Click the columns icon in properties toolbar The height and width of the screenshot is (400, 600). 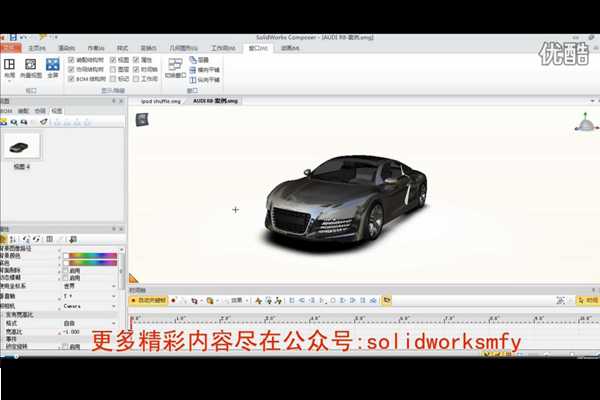click(49, 239)
